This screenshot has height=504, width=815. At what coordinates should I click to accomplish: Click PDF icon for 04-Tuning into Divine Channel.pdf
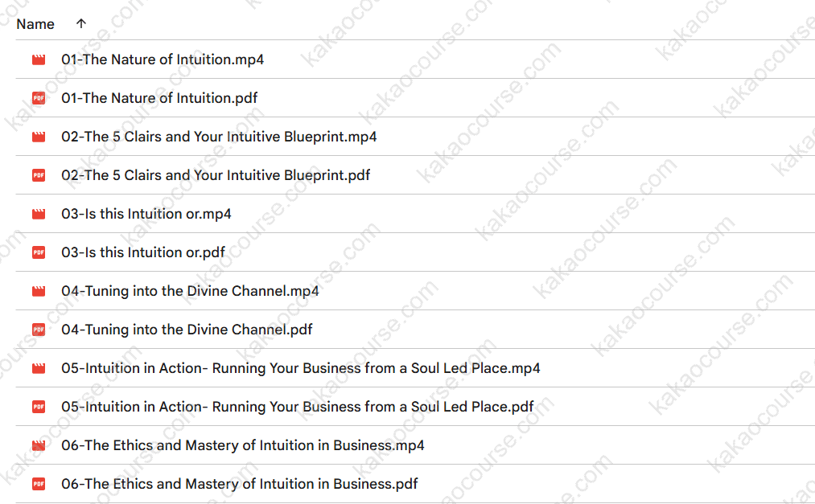[39, 330]
